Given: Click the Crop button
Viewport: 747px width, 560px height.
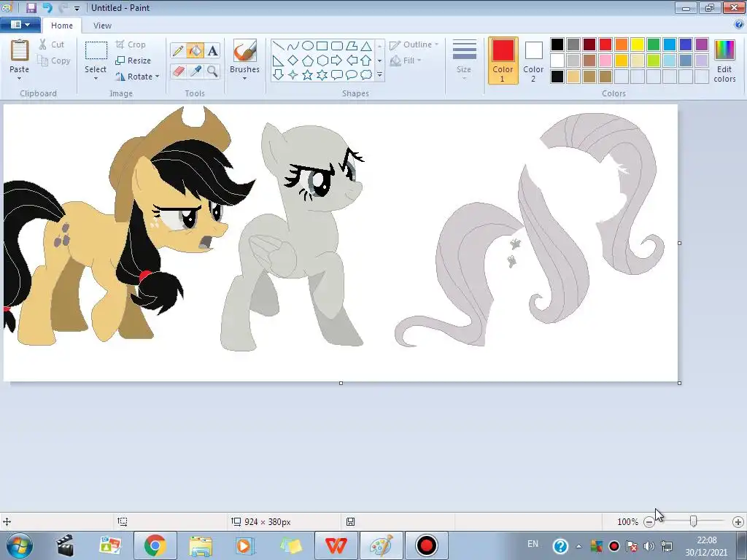Looking at the screenshot, I should tap(131, 44).
